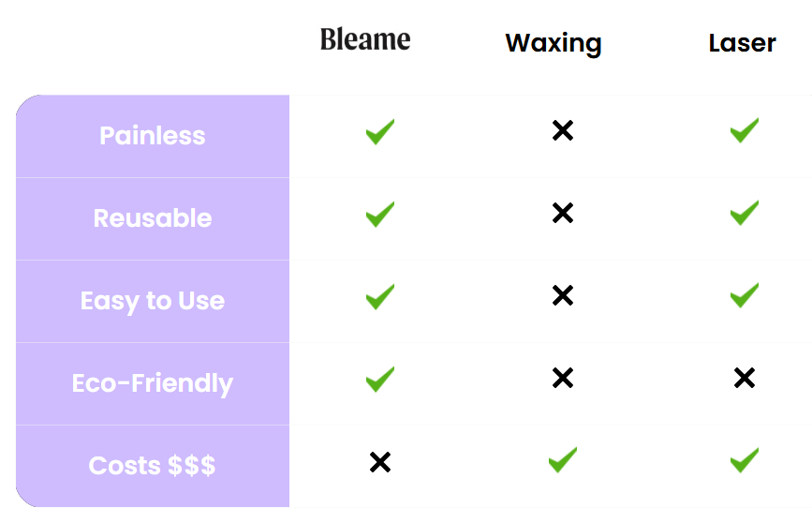Click the Costs $$$ row label

click(153, 466)
